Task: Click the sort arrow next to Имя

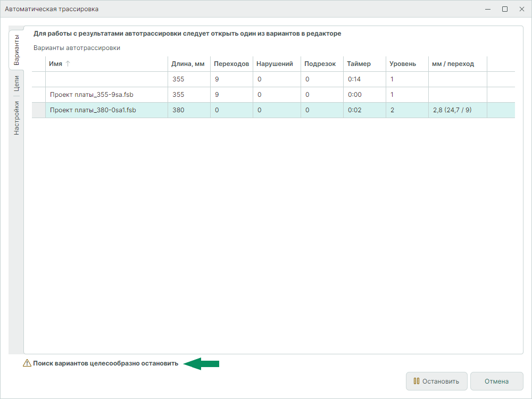Action: (68, 64)
